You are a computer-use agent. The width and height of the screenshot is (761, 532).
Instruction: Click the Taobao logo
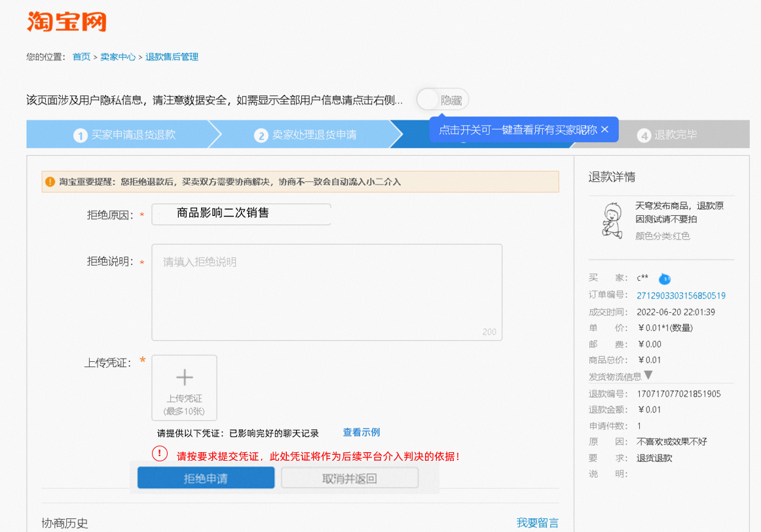[65, 22]
